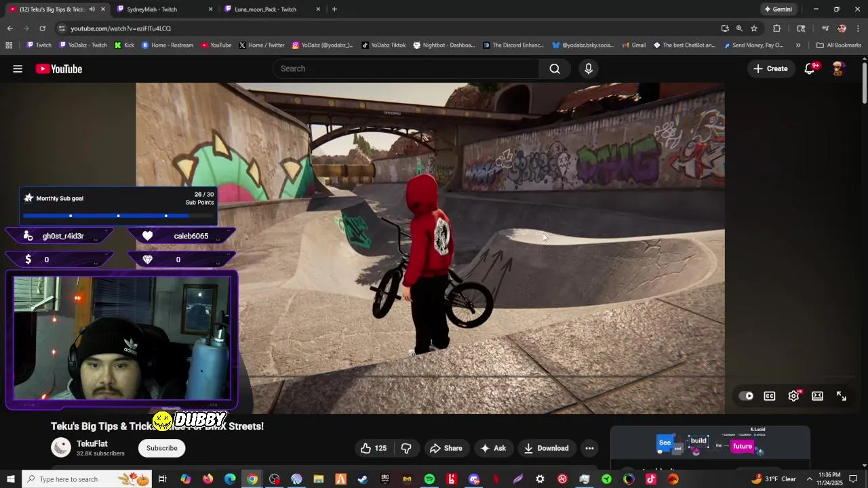View site information next to the URL
The image size is (868, 488).
coord(62,28)
